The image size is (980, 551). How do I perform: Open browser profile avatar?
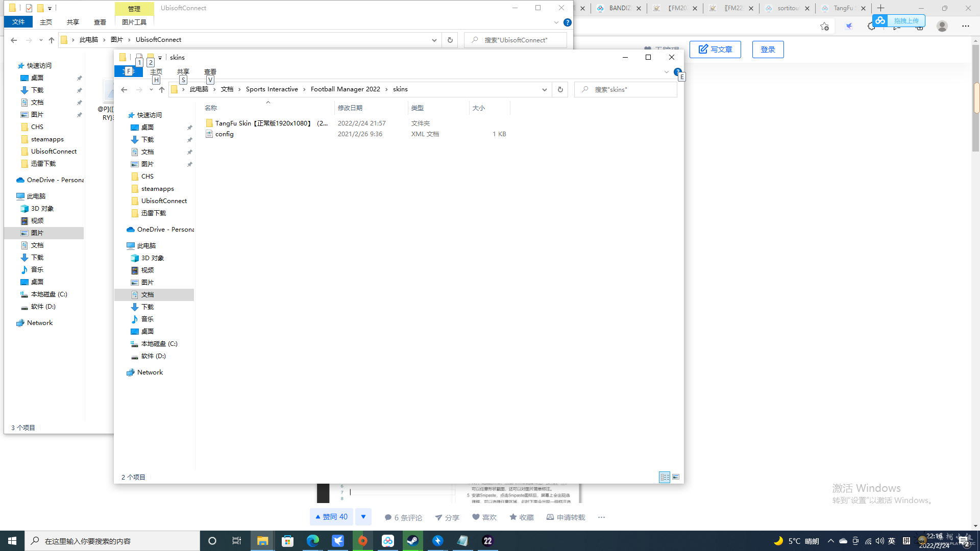(942, 26)
